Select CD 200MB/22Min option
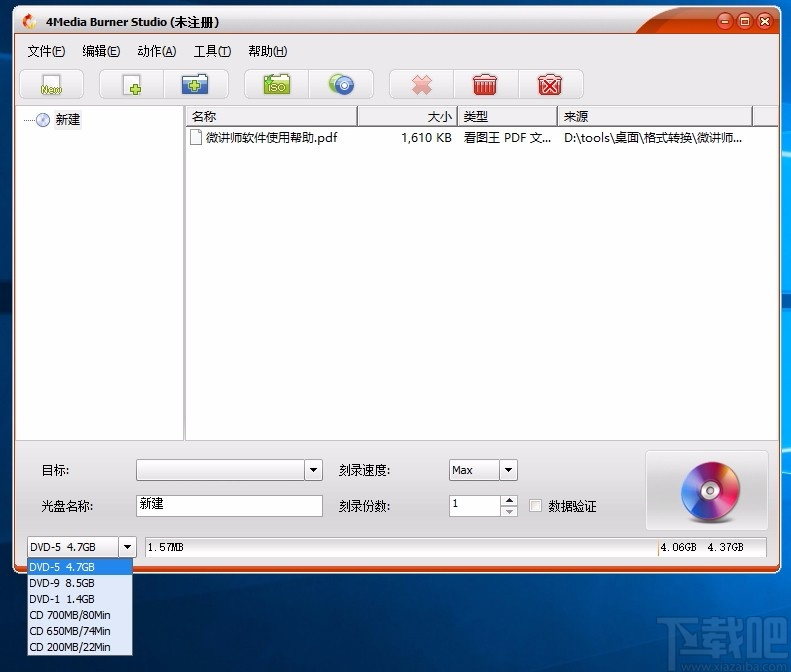791x672 pixels. pyautogui.click(x=80, y=647)
